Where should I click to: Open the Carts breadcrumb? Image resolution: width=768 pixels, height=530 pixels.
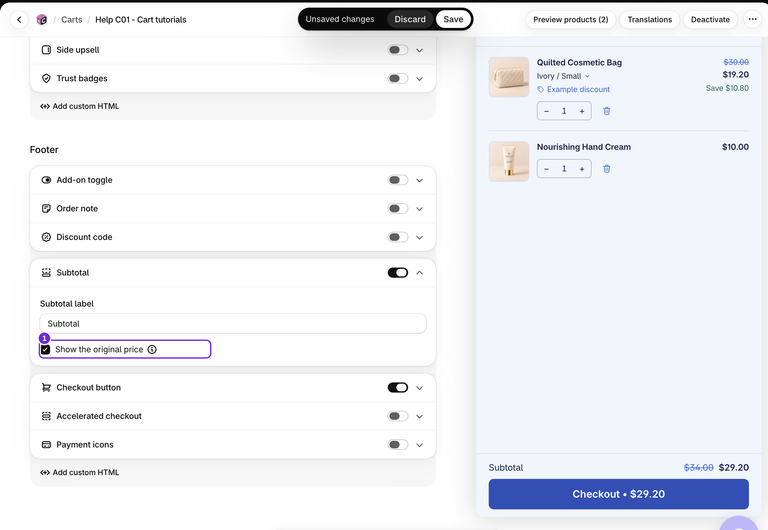point(72,20)
